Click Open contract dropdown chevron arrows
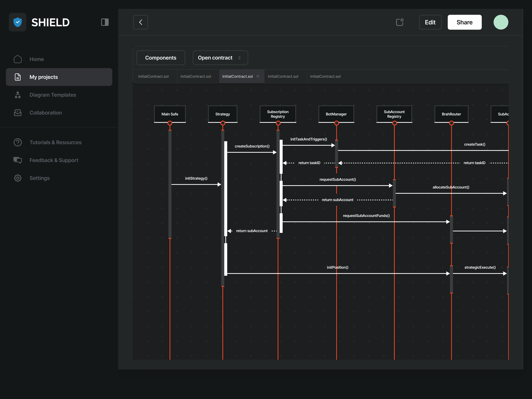This screenshot has height=399, width=532. pos(239,58)
